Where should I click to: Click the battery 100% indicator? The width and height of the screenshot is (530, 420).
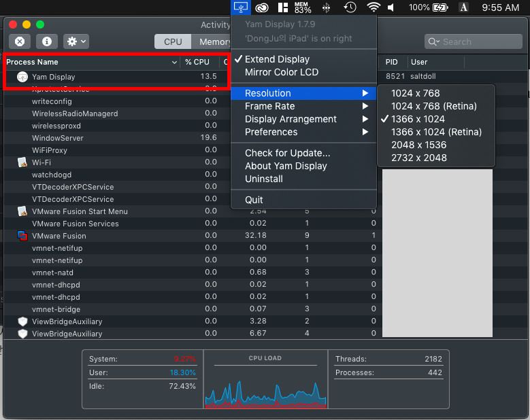click(428, 7)
